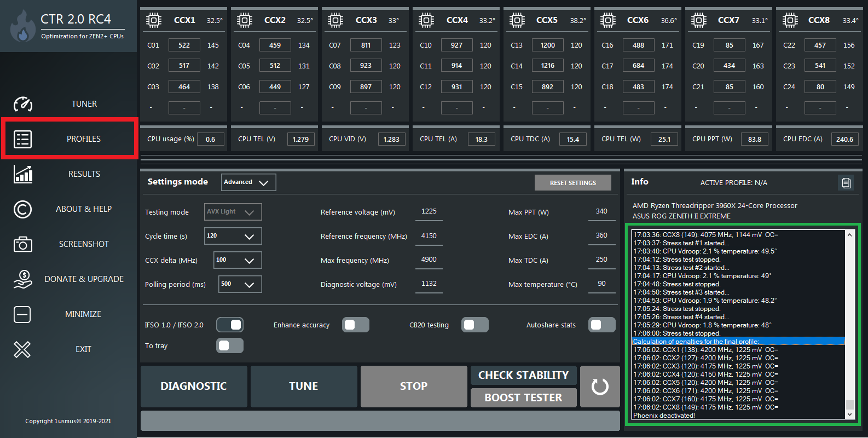Image resolution: width=868 pixels, height=438 pixels.
Task: Click the info log scrollbar down arrow
Action: coord(849,414)
